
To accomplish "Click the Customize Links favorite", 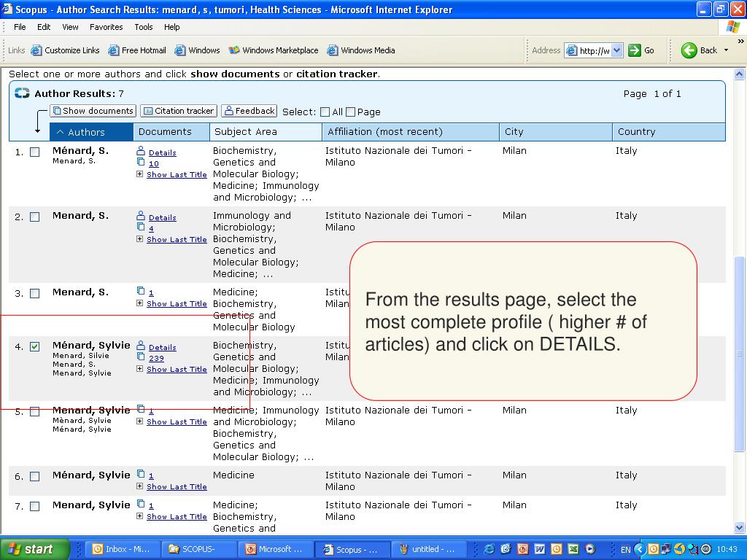I will click(65, 50).
